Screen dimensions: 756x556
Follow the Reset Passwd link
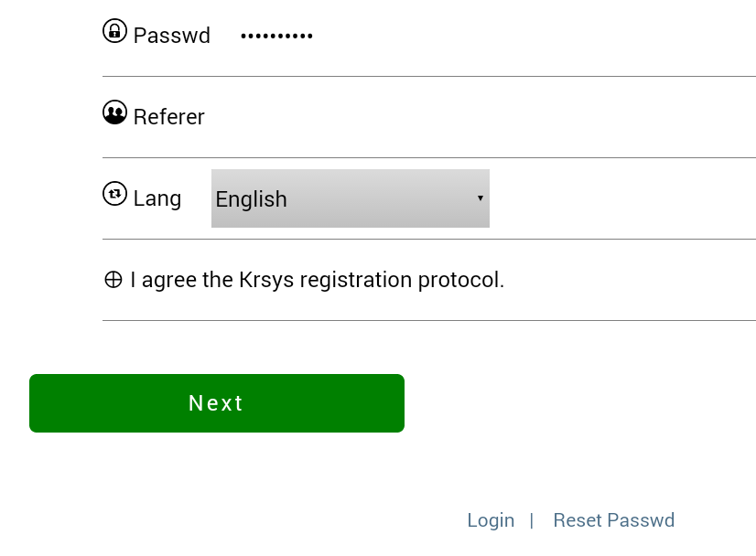[x=613, y=520]
